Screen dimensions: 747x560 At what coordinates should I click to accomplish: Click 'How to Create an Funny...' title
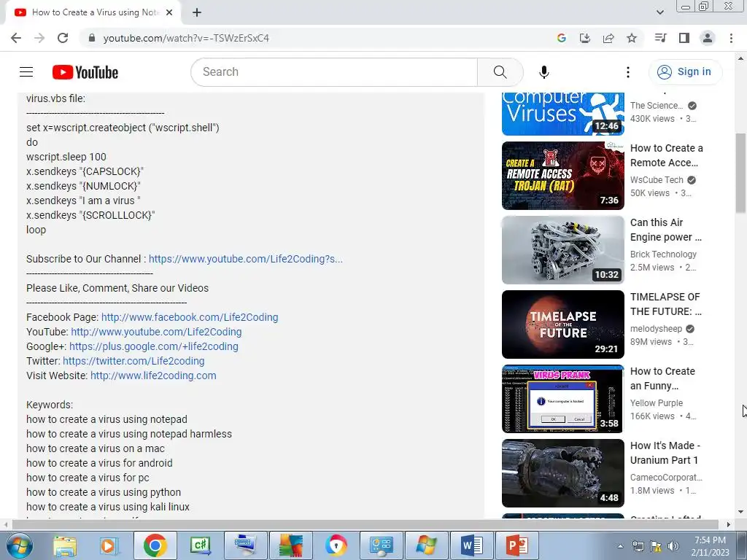click(662, 378)
